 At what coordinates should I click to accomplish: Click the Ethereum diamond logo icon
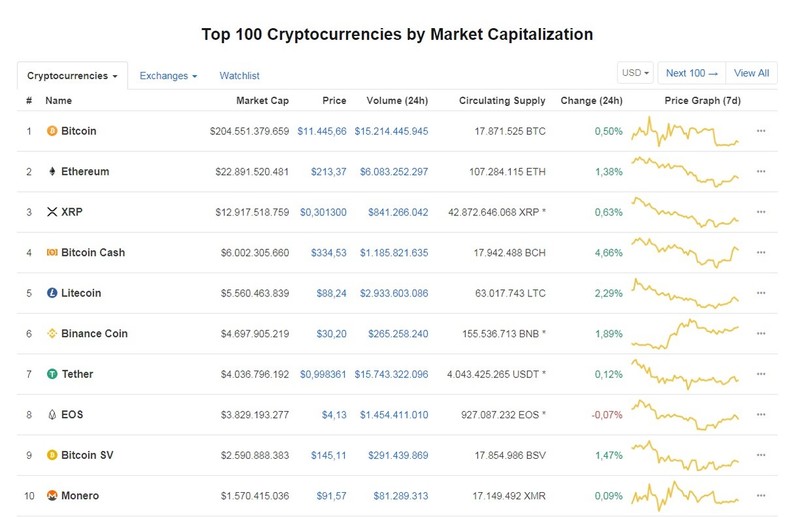[x=52, y=171]
